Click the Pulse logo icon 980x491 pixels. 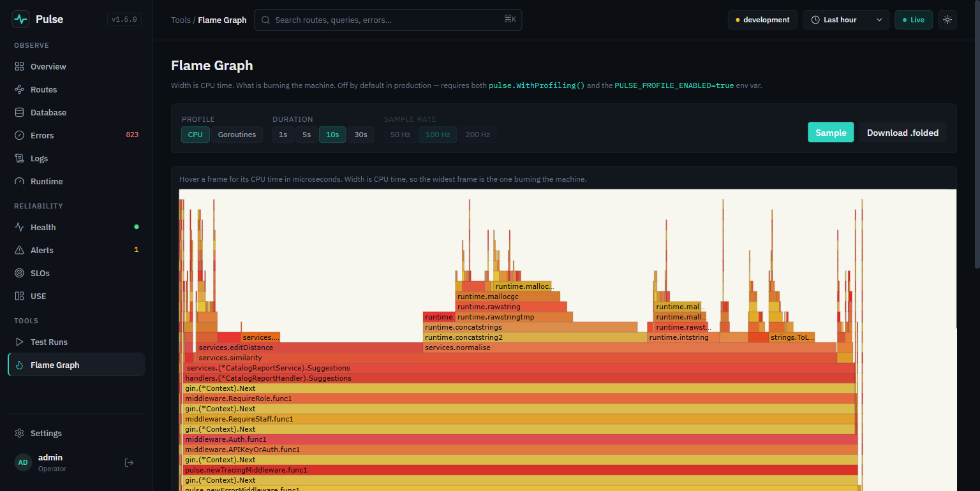21,19
